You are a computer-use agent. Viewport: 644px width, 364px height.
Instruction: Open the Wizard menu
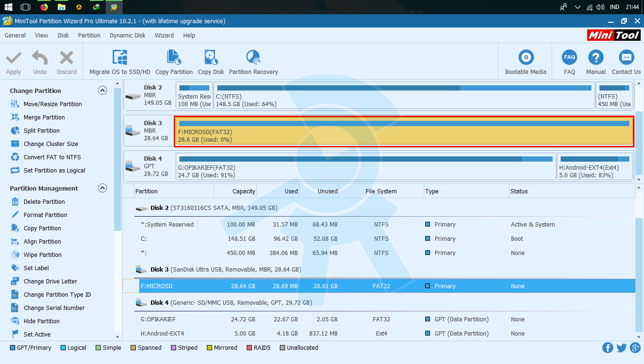coord(164,35)
